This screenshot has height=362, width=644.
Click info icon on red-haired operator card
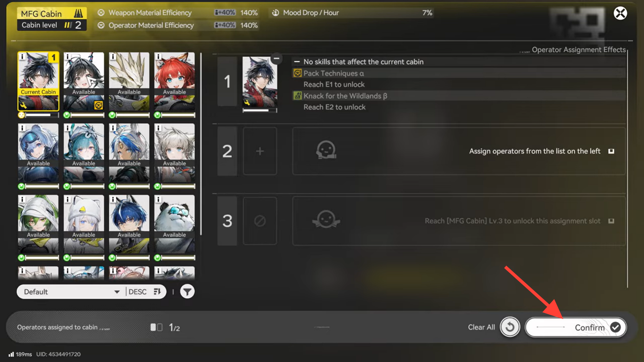(159, 57)
